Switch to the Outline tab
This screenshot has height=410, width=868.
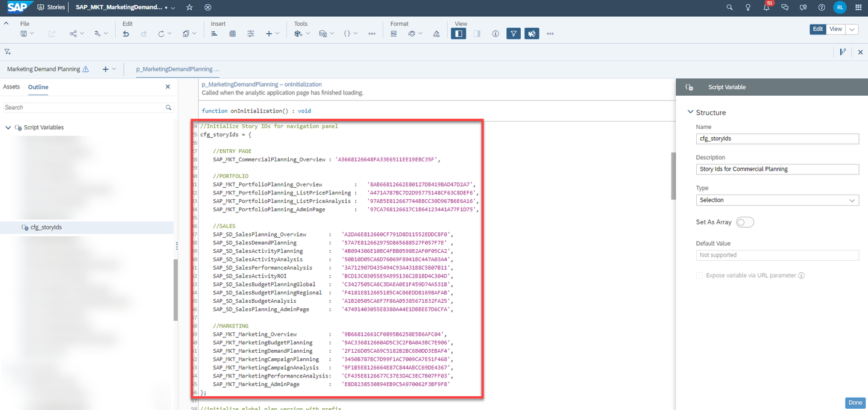point(38,87)
